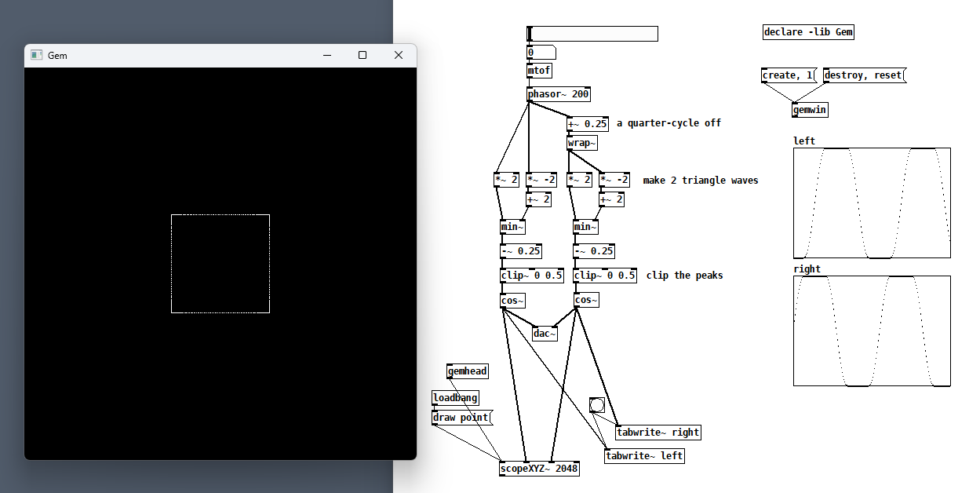
Task: Click the 'destroy, reset' message box
Action: point(864,75)
